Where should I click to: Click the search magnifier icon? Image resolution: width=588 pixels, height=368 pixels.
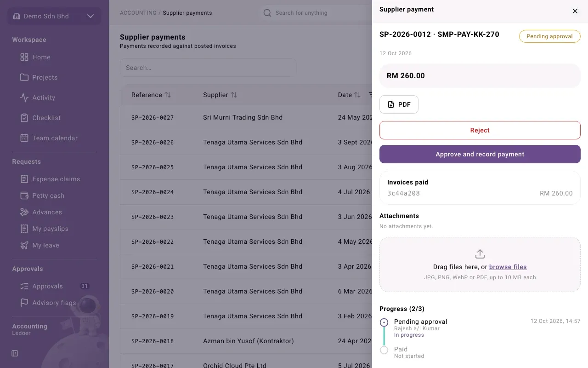coord(267,13)
